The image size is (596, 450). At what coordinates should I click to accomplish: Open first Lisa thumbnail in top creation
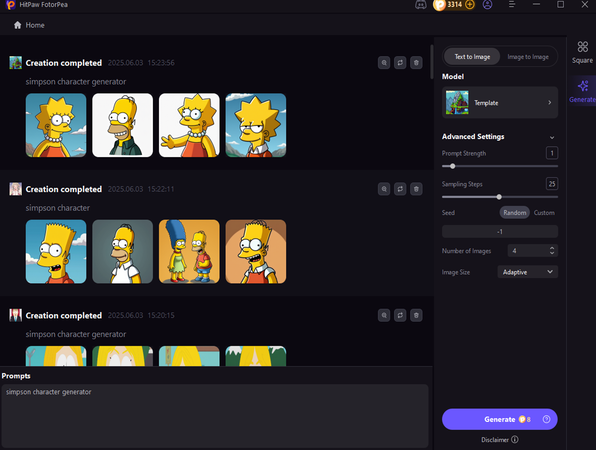coord(56,125)
